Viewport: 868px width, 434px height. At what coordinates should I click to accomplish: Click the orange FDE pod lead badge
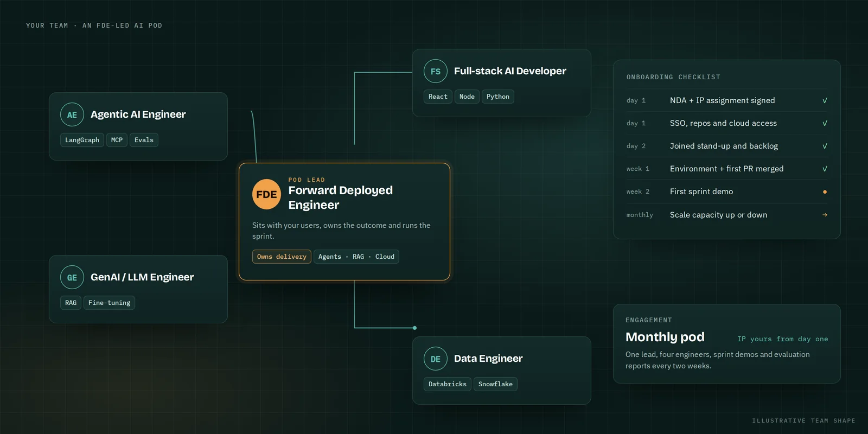[266, 194]
